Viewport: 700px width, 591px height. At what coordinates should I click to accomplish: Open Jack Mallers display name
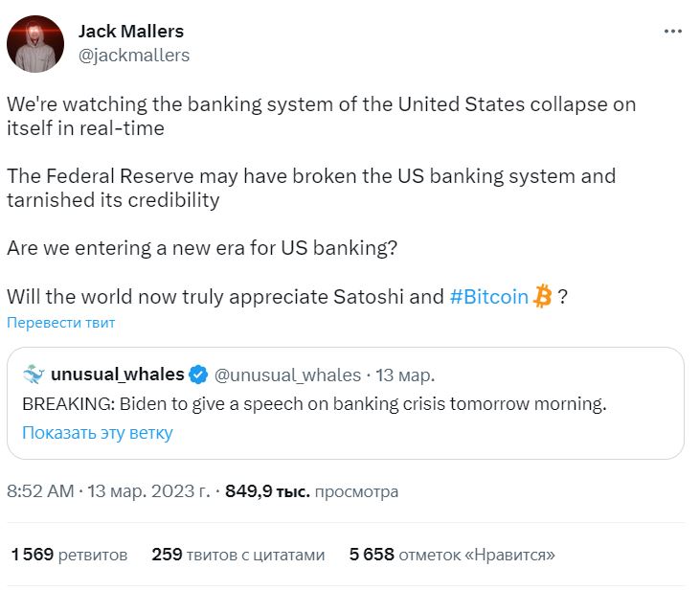(131, 32)
